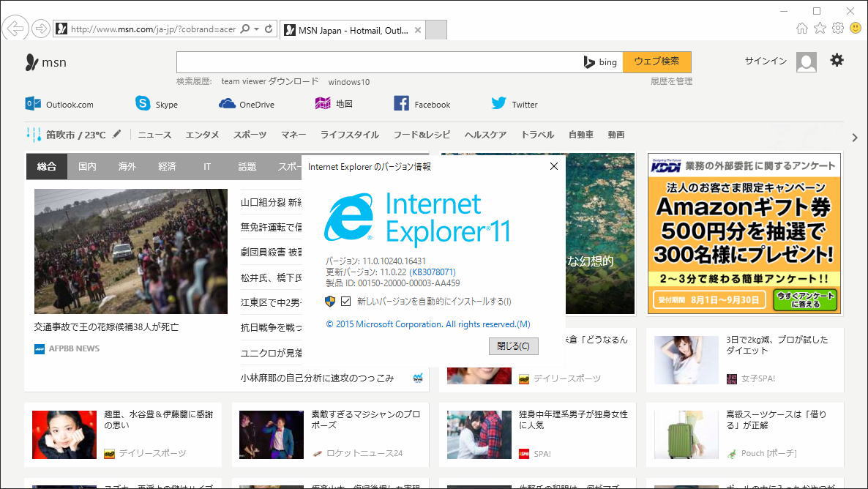Select the MSN Japan tab
The height and width of the screenshot is (489, 868).
click(x=353, y=30)
